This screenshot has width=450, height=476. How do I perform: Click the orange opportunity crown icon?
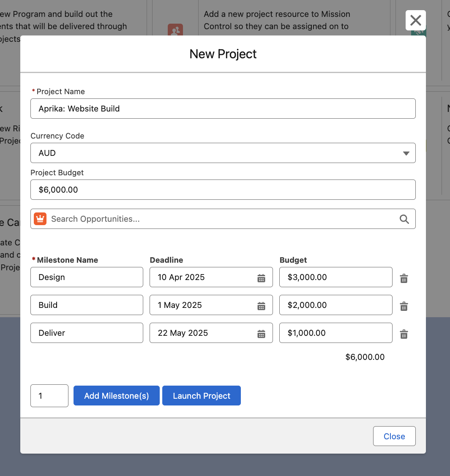coord(40,219)
